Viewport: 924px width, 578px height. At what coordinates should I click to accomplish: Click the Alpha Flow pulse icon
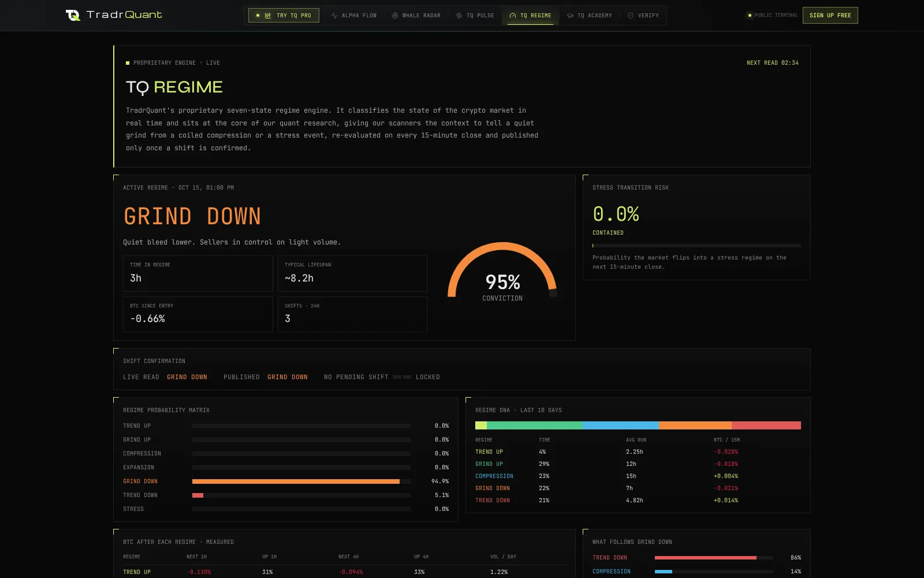(x=334, y=16)
